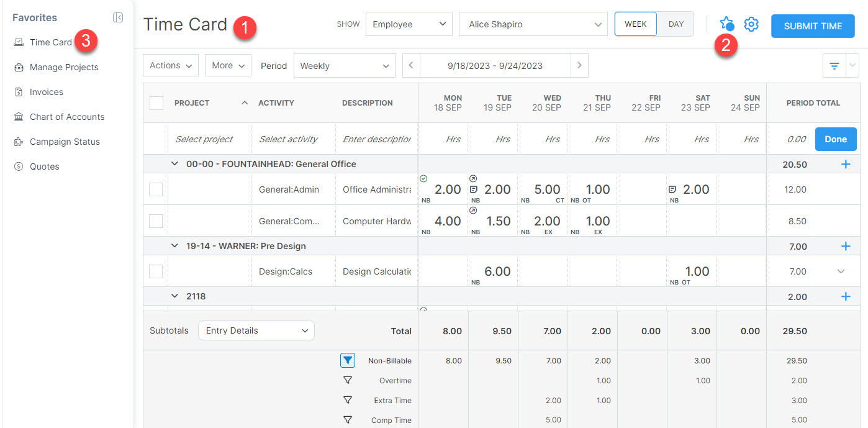The width and height of the screenshot is (868, 428).
Task: Collapse the 19-14 - WARNER: Pre Design group
Action: [174, 246]
